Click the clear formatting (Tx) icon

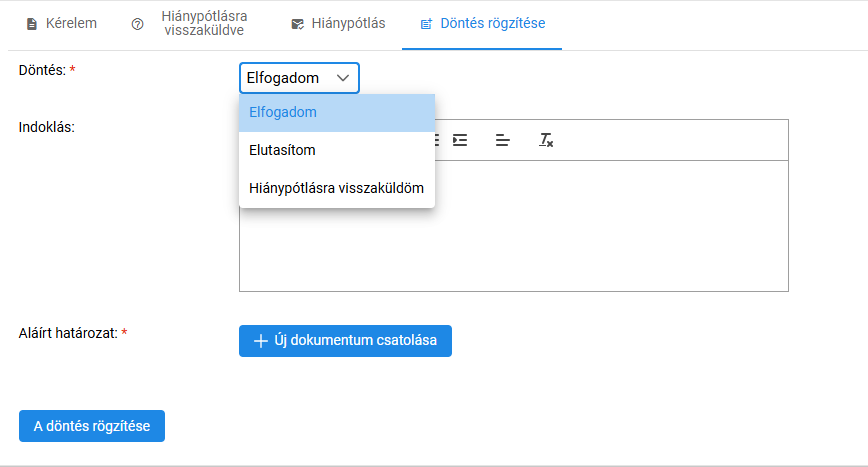click(546, 141)
